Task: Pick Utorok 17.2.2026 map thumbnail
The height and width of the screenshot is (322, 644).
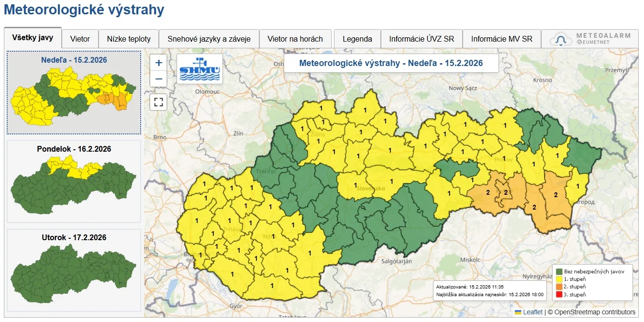Action: pyautogui.click(x=74, y=270)
